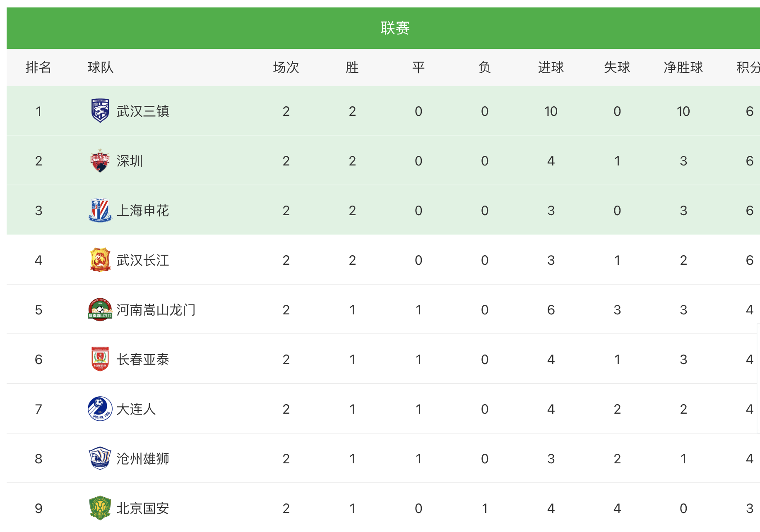Click the 排名 column header
The height and width of the screenshot is (532, 760).
pos(38,67)
